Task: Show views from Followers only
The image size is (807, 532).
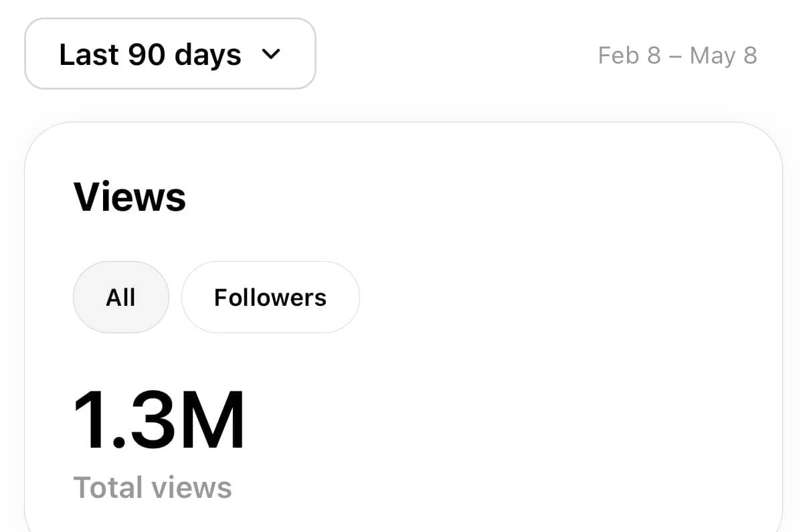Action: click(270, 297)
